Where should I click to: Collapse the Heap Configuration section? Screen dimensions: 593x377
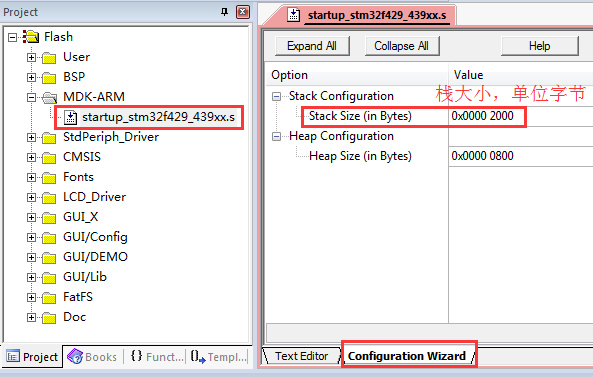276,137
